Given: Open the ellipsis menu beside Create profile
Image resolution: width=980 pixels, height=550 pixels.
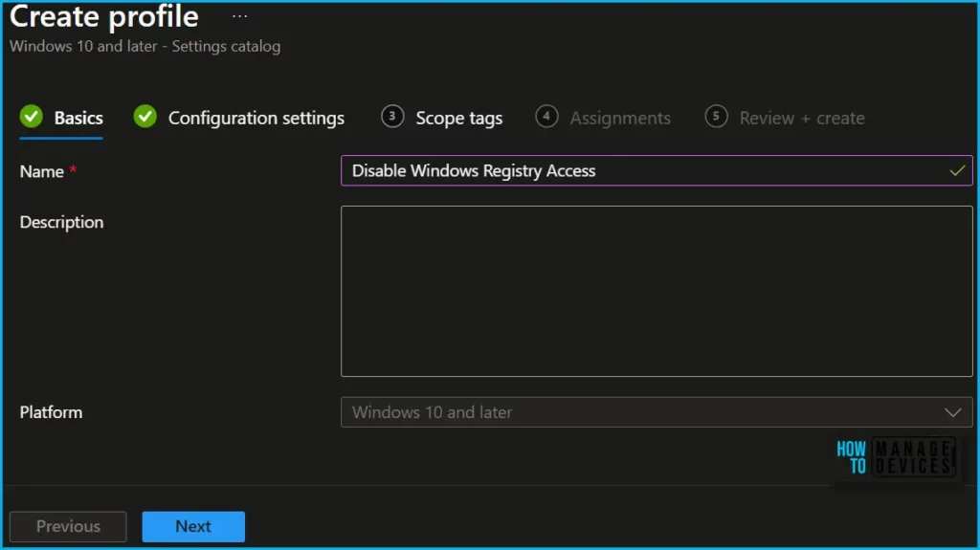Looking at the screenshot, I should point(239,17).
